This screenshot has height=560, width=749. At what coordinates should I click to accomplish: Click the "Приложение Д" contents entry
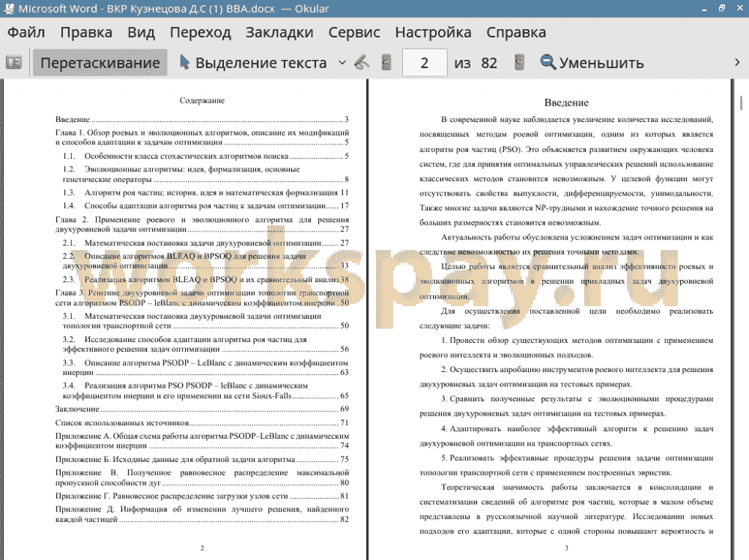click(x=202, y=514)
